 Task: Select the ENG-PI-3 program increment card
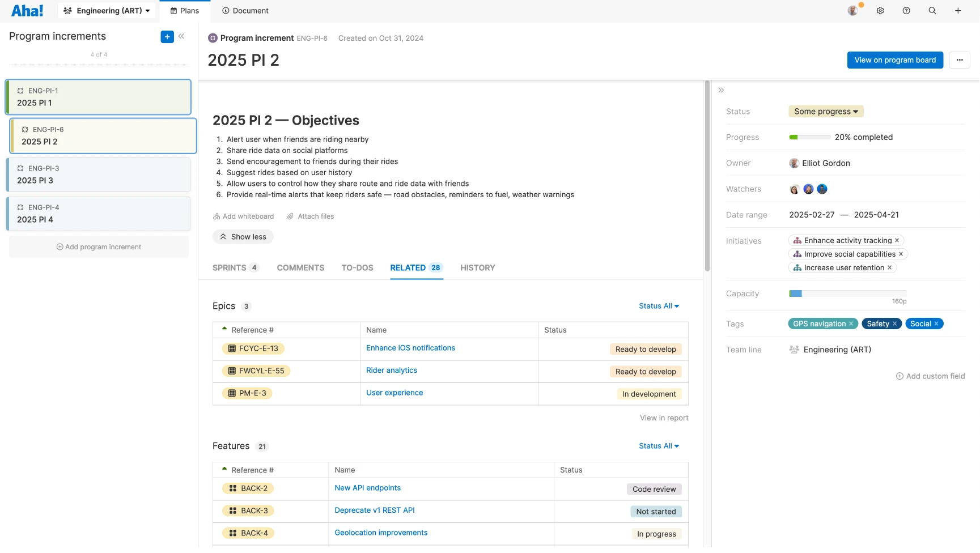coord(98,175)
